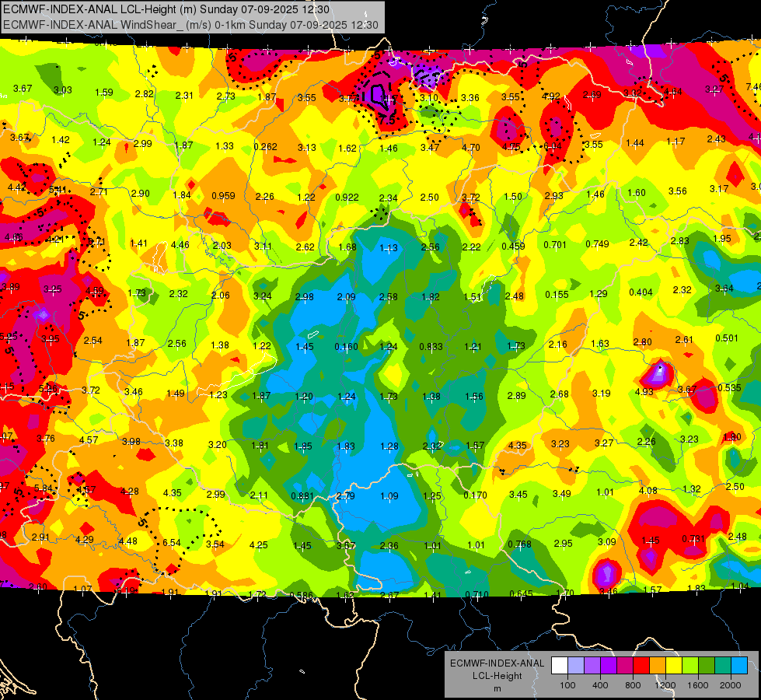The height and width of the screenshot is (700, 761).
Task: Click the wind shear value 0.535
Action: [x=729, y=387]
